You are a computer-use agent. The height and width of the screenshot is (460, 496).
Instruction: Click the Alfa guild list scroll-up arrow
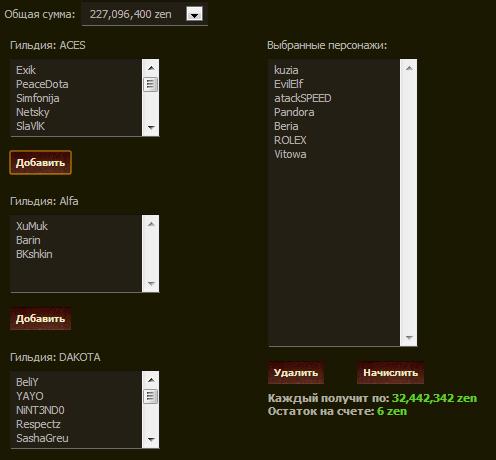point(151,224)
